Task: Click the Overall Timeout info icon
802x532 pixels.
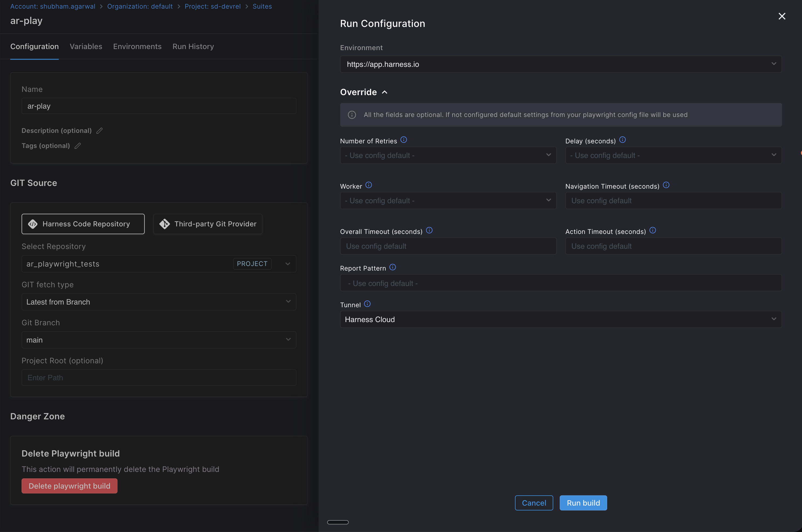Action: (429, 230)
